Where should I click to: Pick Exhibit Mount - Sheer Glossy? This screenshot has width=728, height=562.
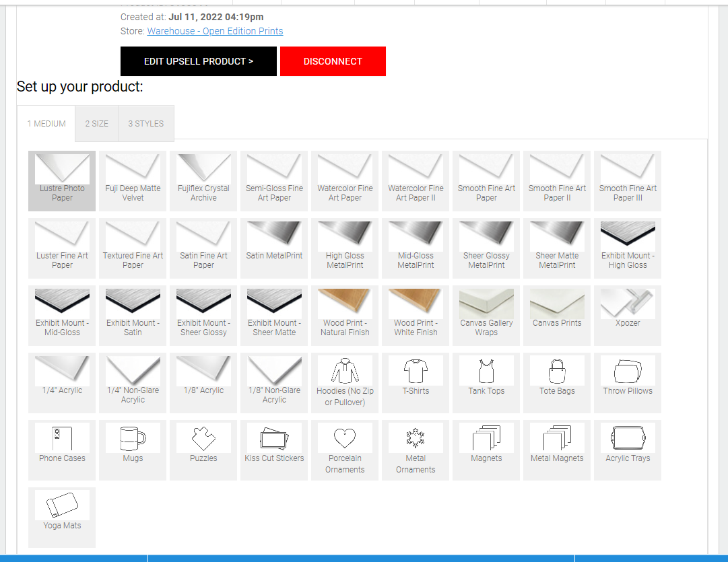pos(203,316)
